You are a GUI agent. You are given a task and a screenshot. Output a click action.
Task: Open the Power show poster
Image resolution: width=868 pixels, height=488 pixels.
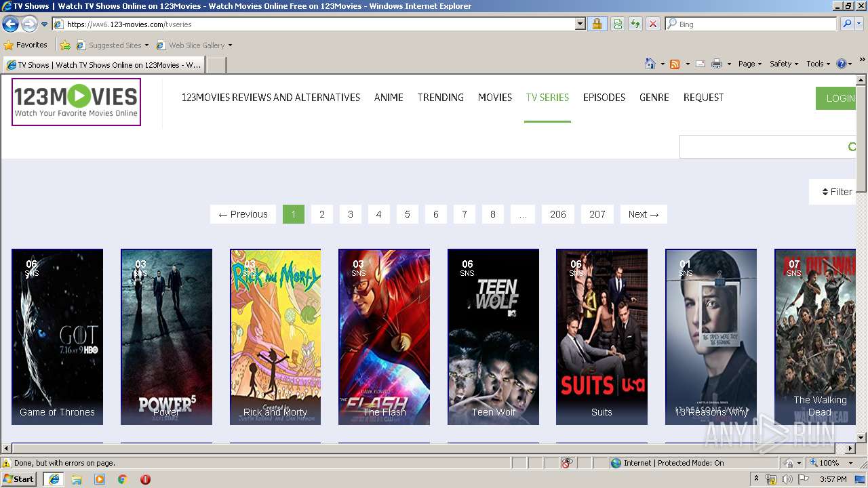167,337
